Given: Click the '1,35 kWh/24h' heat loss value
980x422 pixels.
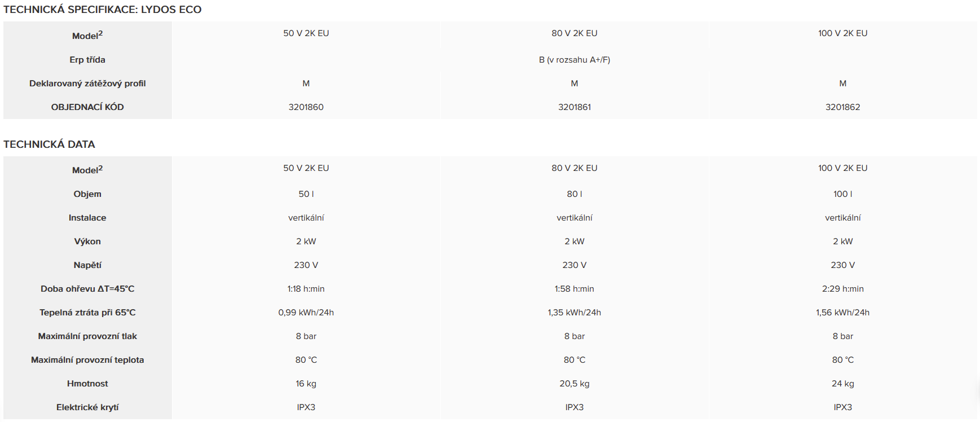Looking at the screenshot, I should click(574, 313).
